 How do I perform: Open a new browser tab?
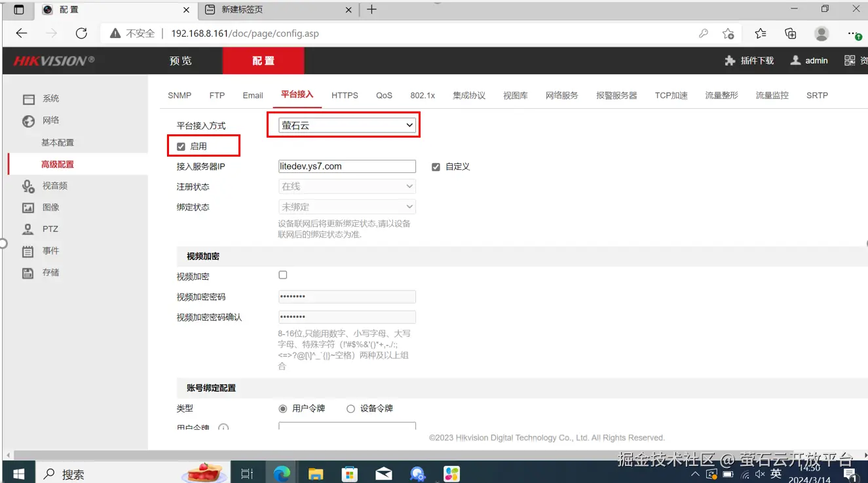click(x=372, y=10)
